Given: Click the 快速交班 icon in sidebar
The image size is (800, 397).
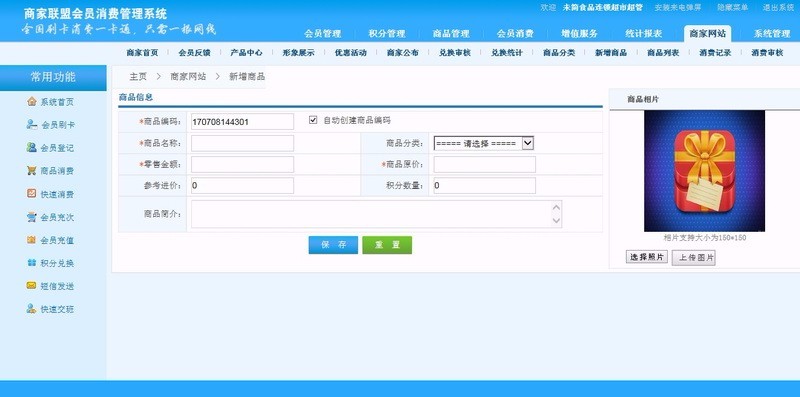Looking at the screenshot, I should point(32,309).
